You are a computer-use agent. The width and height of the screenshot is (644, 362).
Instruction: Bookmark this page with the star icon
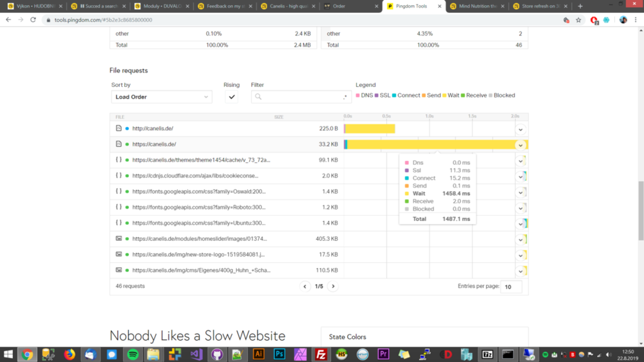(578, 20)
